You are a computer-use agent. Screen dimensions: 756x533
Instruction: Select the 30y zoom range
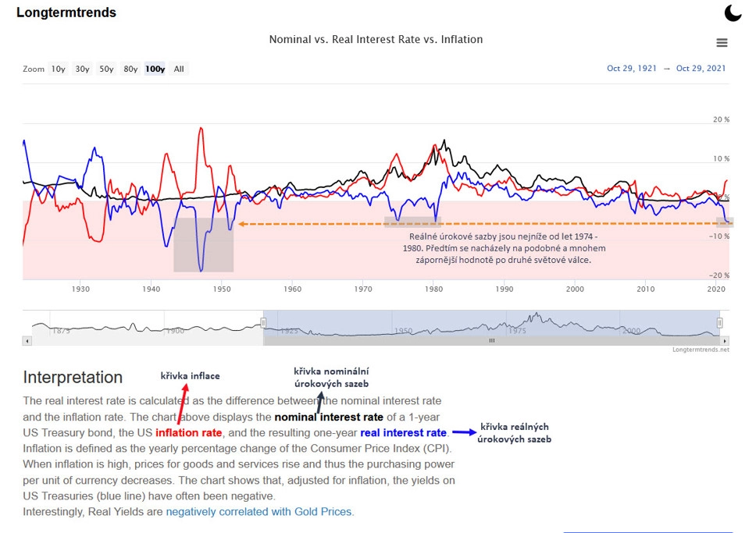[x=83, y=69]
